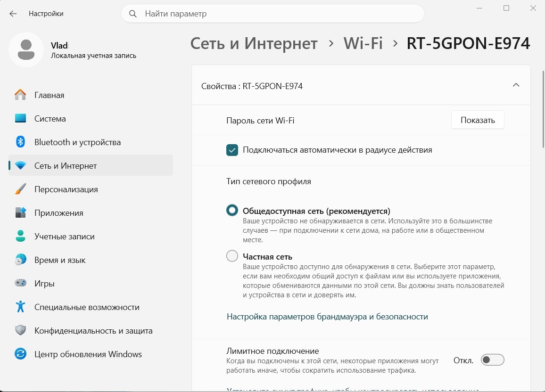Close the Settings window
The width and height of the screenshot is (545, 392).
533,8
